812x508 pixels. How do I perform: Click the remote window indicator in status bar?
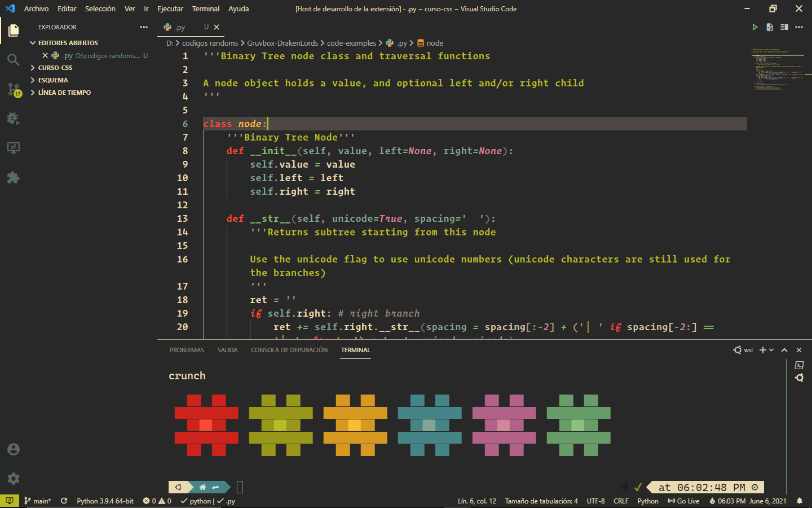point(10,501)
